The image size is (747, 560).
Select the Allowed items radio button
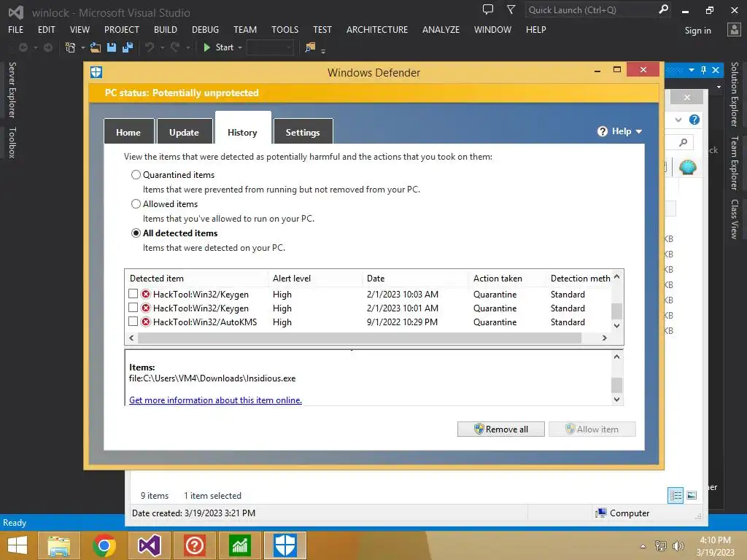tap(136, 204)
